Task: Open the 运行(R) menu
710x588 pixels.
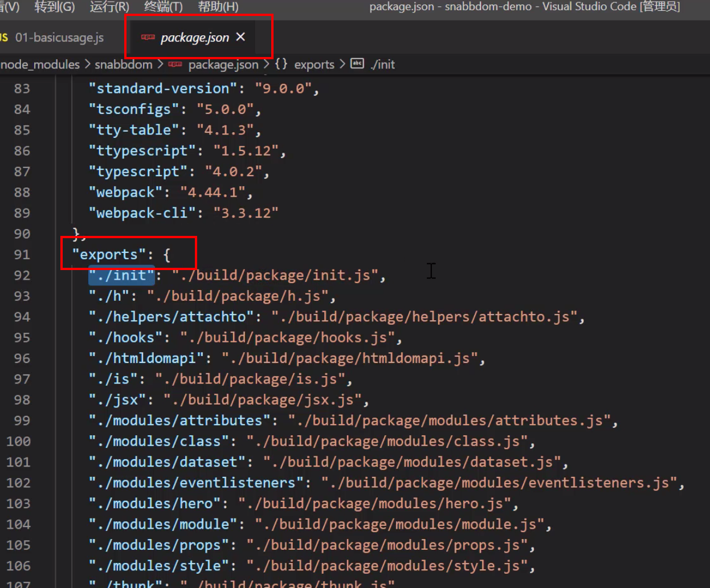Action: point(109,7)
